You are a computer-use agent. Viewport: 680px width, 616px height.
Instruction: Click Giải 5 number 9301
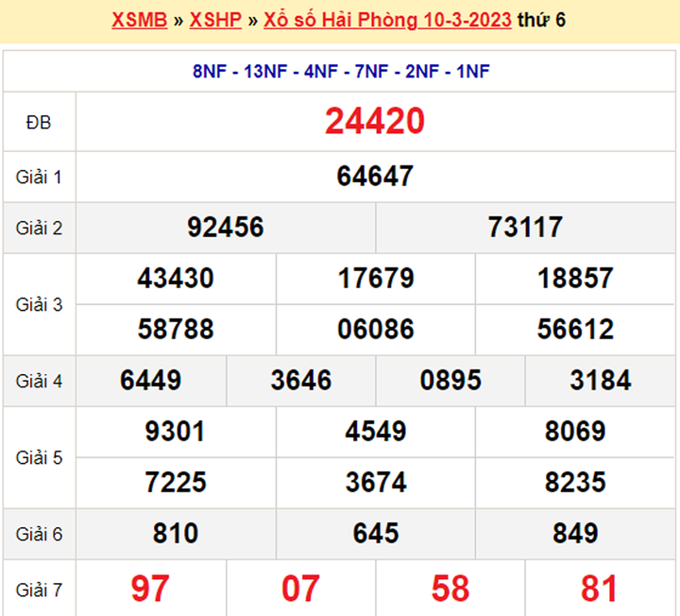176,432
